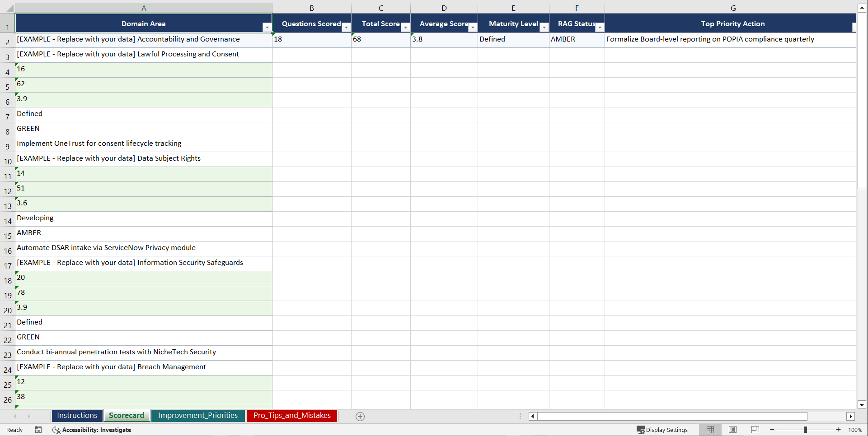Open the Maturity Level filter dropdown
Viewport: 868px width, 436px height.
[544, 27]
